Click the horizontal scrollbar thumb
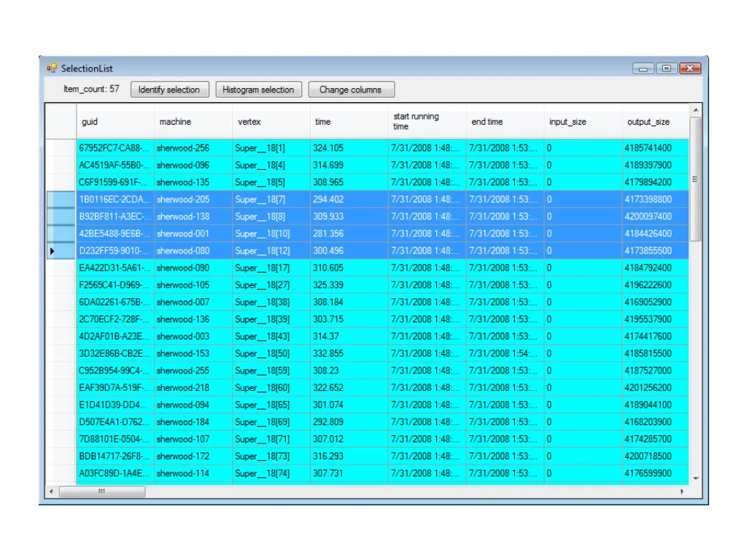The height and width of the screenshot is (560, 747). point(102,491)
